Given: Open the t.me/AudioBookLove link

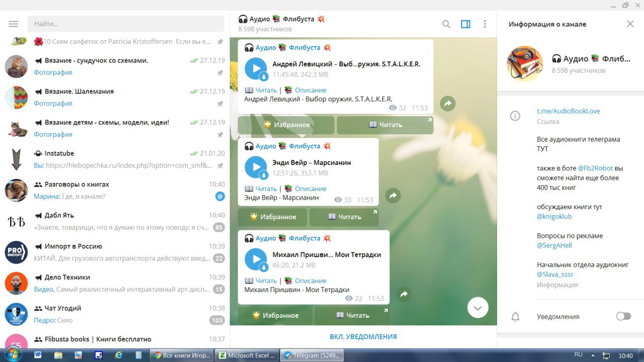Looking at the screenshot, I should [569, 111].
